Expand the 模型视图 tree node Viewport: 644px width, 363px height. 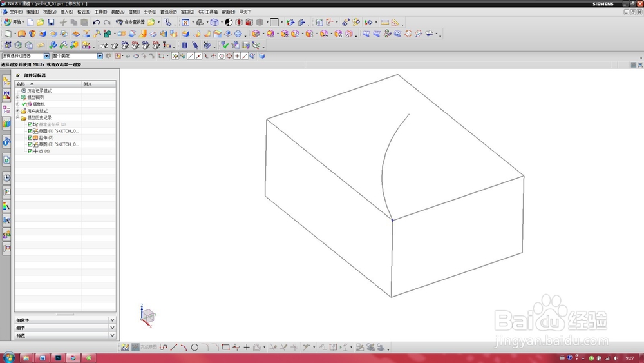tap(17, 97)
